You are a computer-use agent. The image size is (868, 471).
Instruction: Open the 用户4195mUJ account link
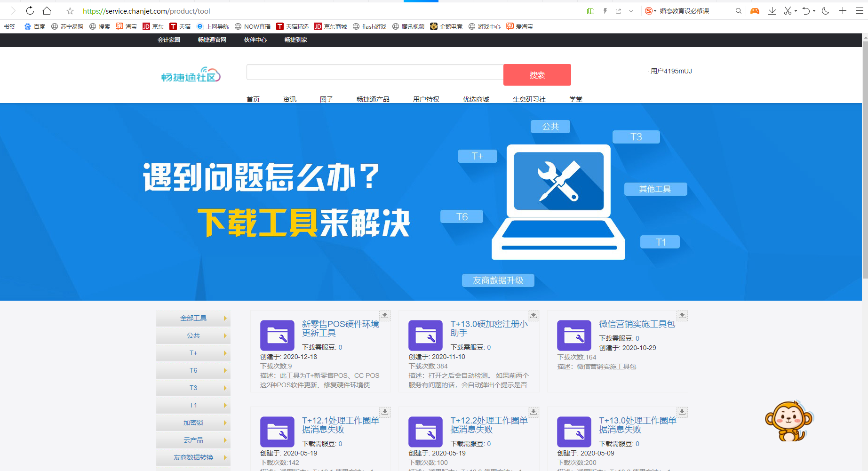[x=671, y=71]
